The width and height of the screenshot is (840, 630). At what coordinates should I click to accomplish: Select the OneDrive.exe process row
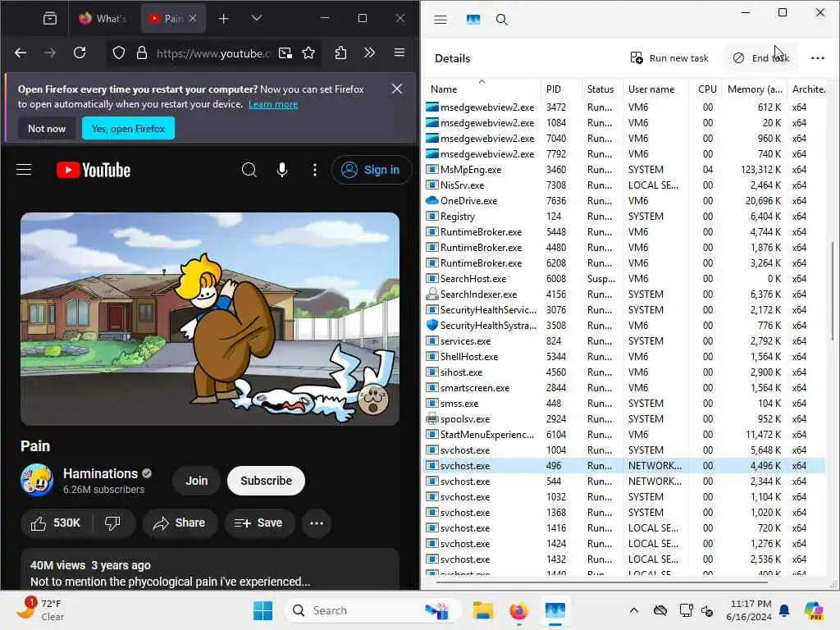point(624,201)
